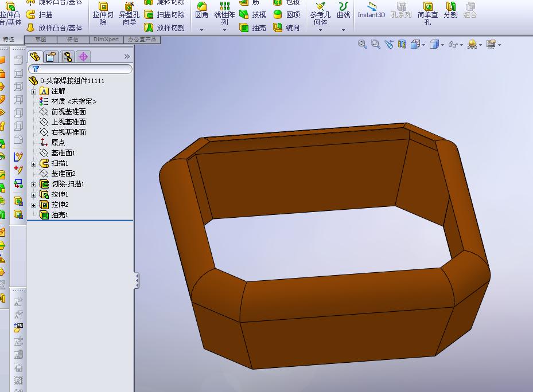Switch to the Evaluate (评估) tab
The width and height of the screenshot is (533, 392).
tap(73, 40)
